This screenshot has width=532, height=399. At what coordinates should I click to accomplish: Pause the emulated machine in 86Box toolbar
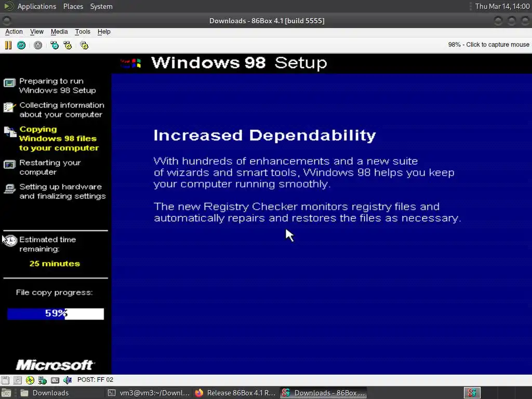(x=8, y=45)
